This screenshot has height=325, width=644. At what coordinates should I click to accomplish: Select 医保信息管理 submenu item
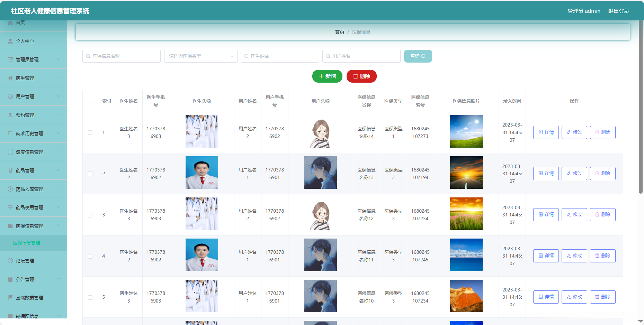click(x=27, y=243)
